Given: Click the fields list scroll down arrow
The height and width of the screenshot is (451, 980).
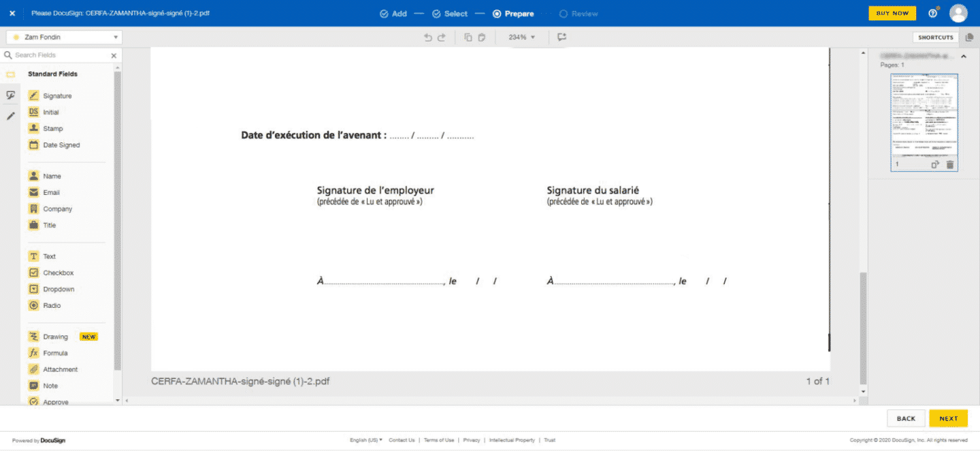Looking at the screenshot, I should point(118,401).
